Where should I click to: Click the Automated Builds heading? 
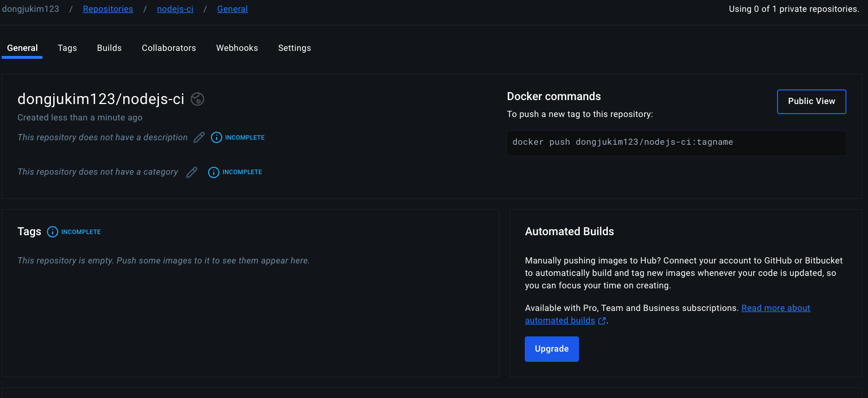point(569,231)
